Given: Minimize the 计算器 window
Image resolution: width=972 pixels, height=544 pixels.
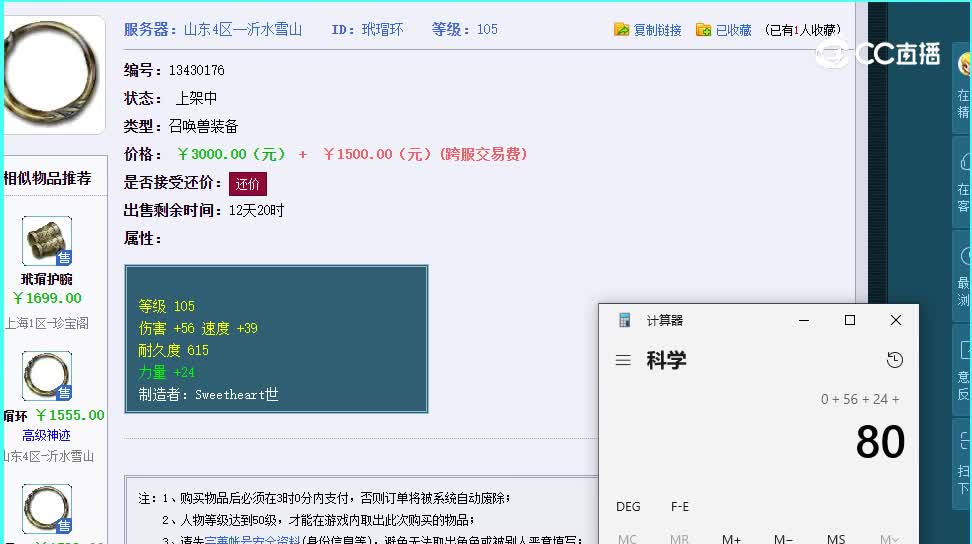Looking at the screenshot, I should (x=804, y=320).
